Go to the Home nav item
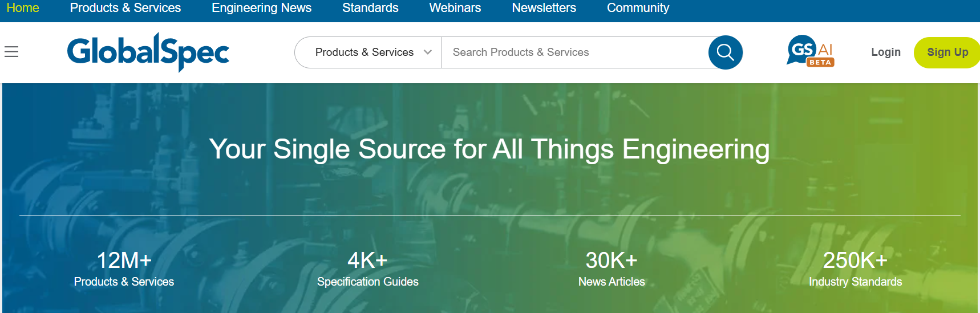Viewport: 980px width, 313px height. tap(23, 8)
